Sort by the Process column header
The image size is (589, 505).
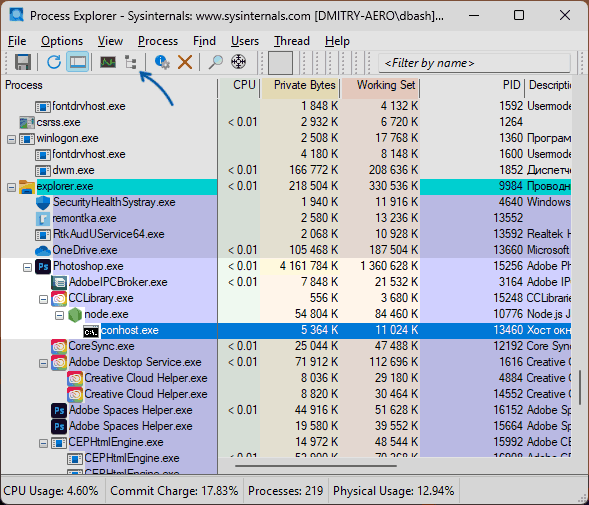(x=109, y=85)
